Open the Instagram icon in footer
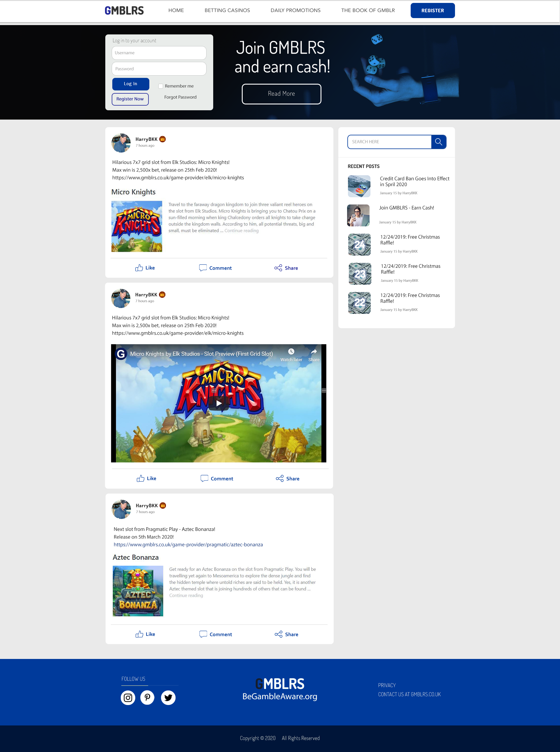 [128, 697]
